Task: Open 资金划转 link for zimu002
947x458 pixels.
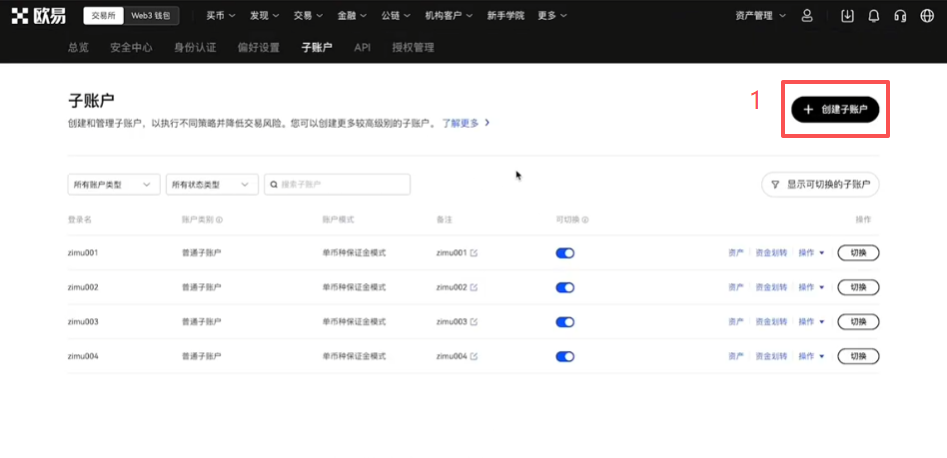Action: tap(771, 287)
